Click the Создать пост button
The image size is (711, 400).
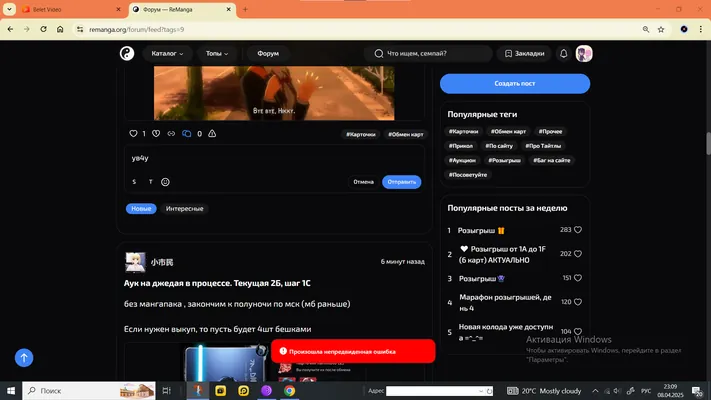pos(515,83)
